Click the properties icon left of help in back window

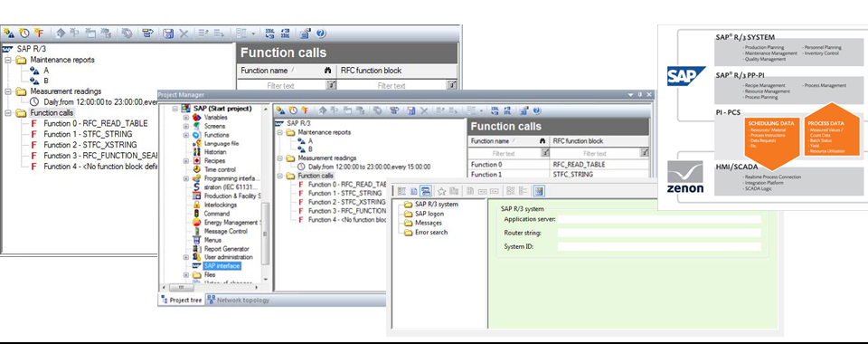(x=305, y=33)
